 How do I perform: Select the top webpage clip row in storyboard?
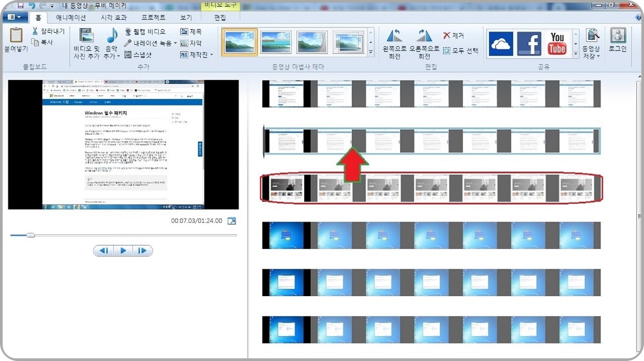point(431,94)
